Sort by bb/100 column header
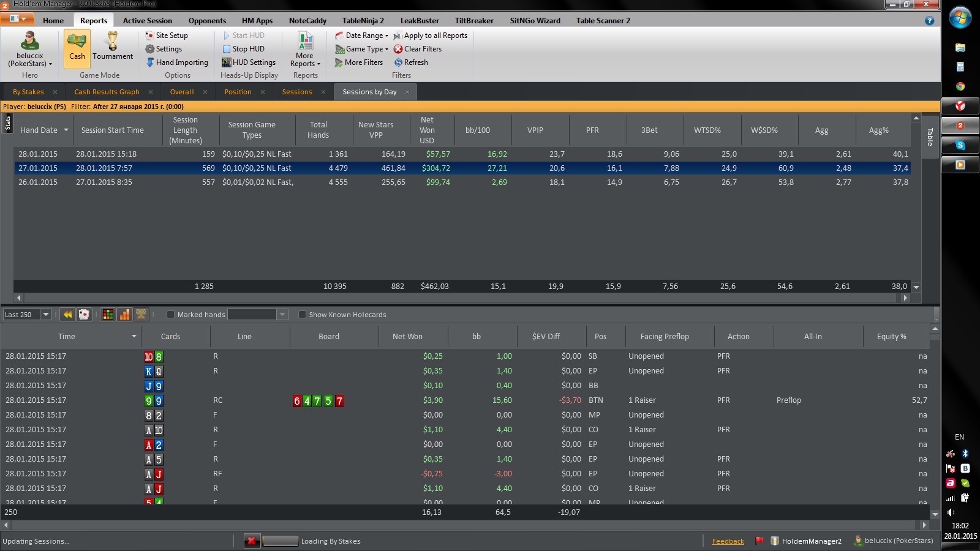The image size is (980, 551). coord(477,130)
